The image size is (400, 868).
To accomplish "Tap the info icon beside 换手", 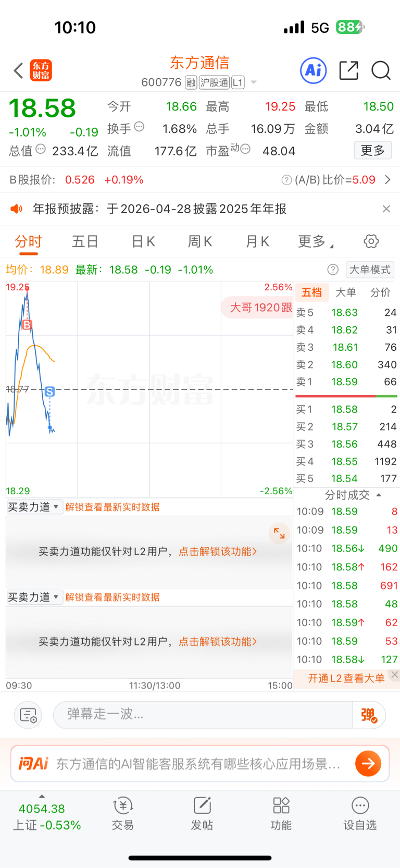I will click(x=139, y=126).
